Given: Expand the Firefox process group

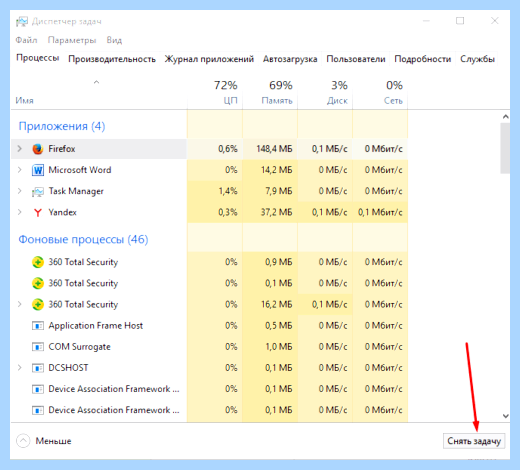Looking at the screenshot, I should pyautogui.click(x=20, y=149).
